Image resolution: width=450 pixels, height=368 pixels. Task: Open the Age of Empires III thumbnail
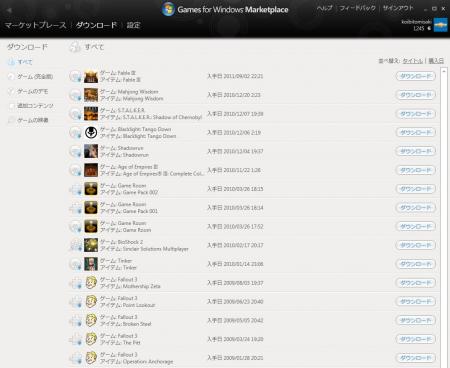(91, 170)
